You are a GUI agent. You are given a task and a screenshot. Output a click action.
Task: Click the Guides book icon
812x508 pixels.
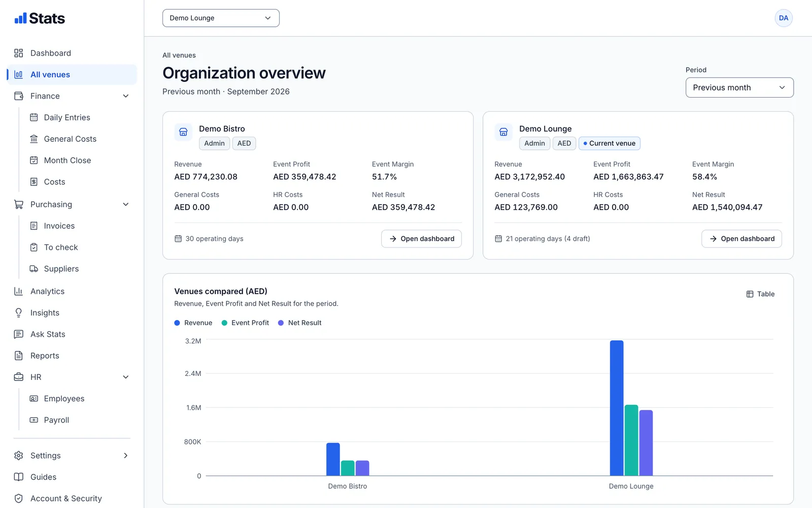pos(19,477)
